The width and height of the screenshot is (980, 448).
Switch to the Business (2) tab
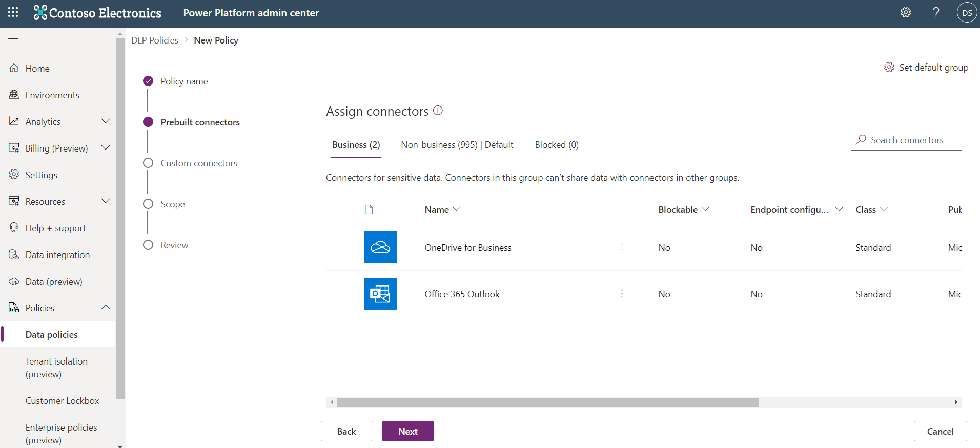[356, 145]
